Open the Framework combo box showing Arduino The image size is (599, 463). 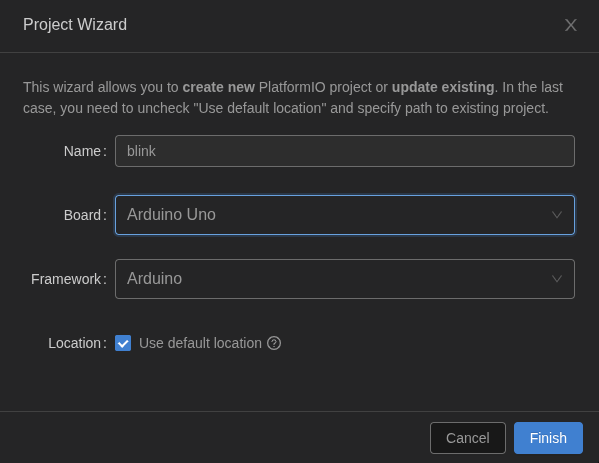(345, 279)
